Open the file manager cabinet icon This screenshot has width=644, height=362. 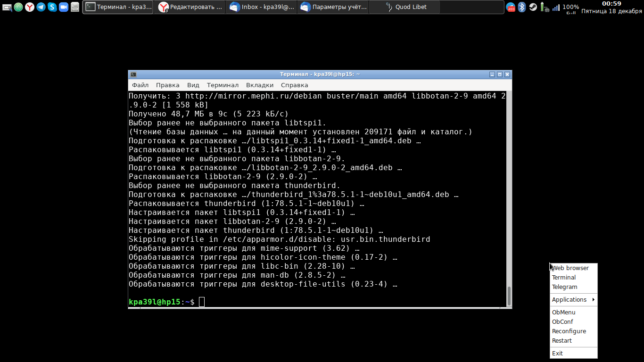75,7
